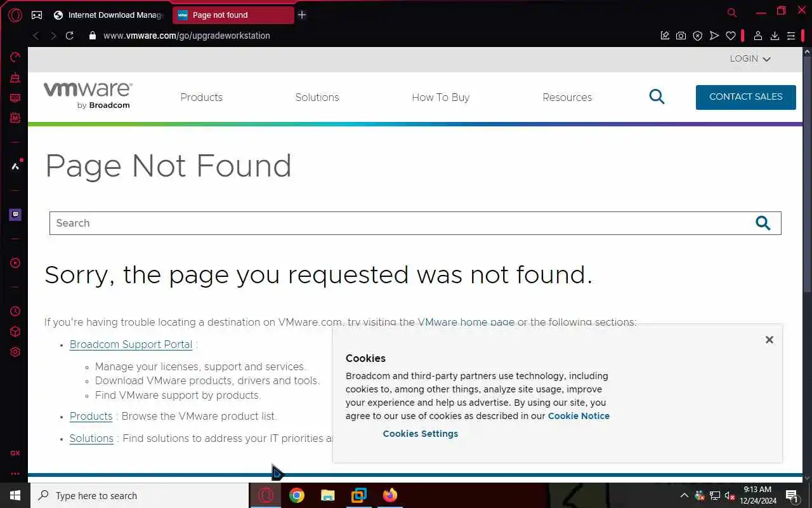Go back with the browser back arrow
This screenshot has height=508, width=812.
36,36
